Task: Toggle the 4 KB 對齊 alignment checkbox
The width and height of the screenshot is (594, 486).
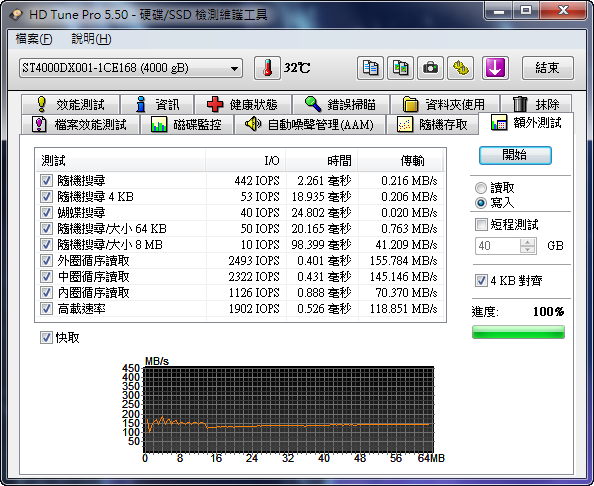Action: (481, 281)
